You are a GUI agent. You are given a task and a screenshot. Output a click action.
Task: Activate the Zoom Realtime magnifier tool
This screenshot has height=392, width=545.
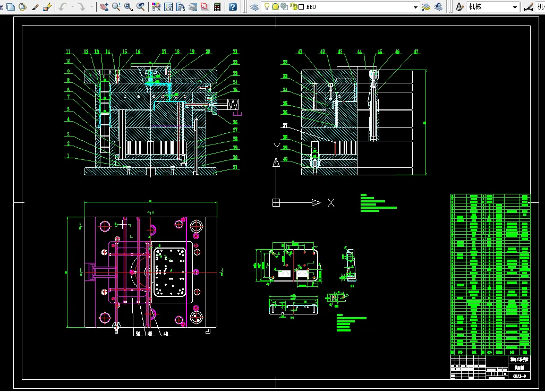116,6
